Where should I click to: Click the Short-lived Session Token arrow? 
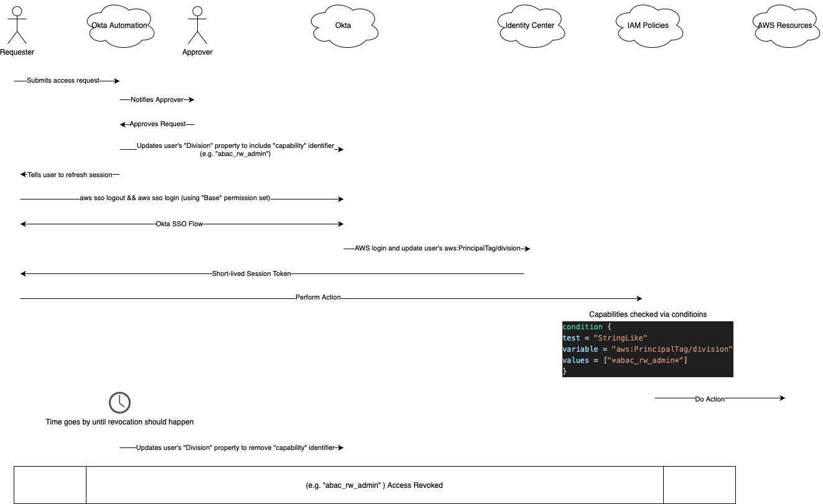272,273
